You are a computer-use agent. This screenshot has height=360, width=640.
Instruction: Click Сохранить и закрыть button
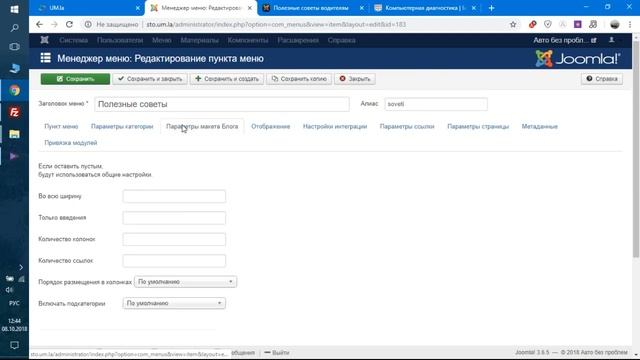pyautogui.click(x=150, y=79)
